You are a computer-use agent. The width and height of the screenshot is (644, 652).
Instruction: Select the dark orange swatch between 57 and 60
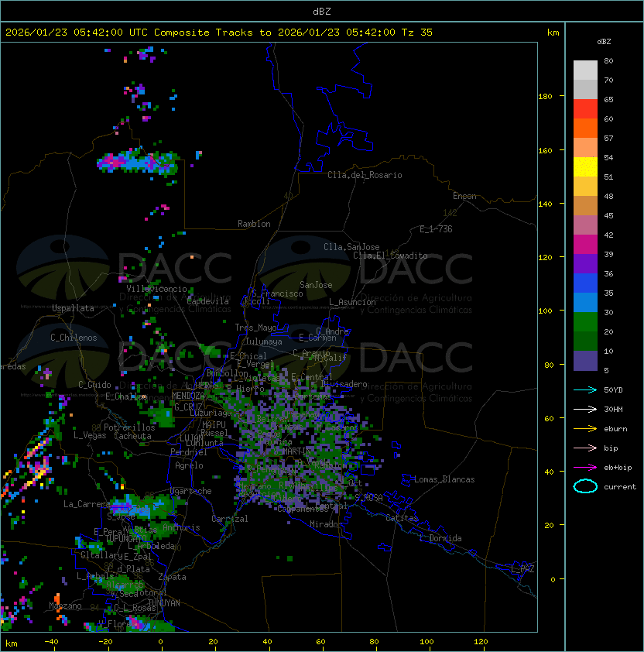[585, 129]
